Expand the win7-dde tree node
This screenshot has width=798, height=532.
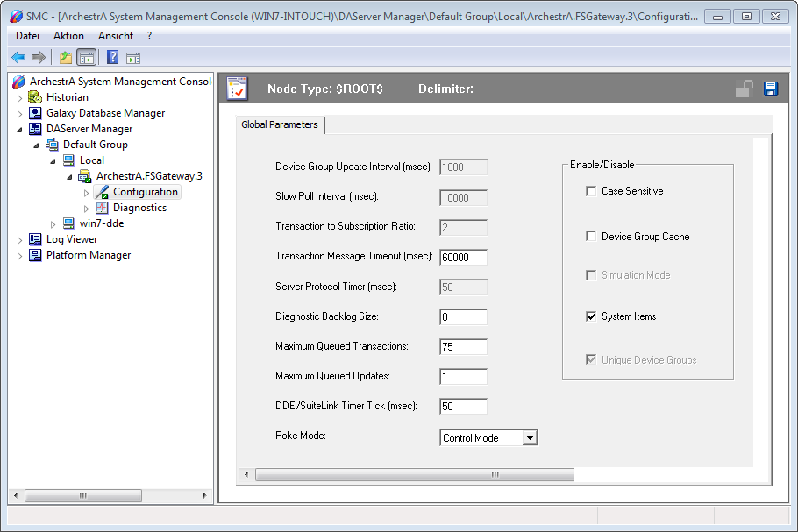[53, 223]
